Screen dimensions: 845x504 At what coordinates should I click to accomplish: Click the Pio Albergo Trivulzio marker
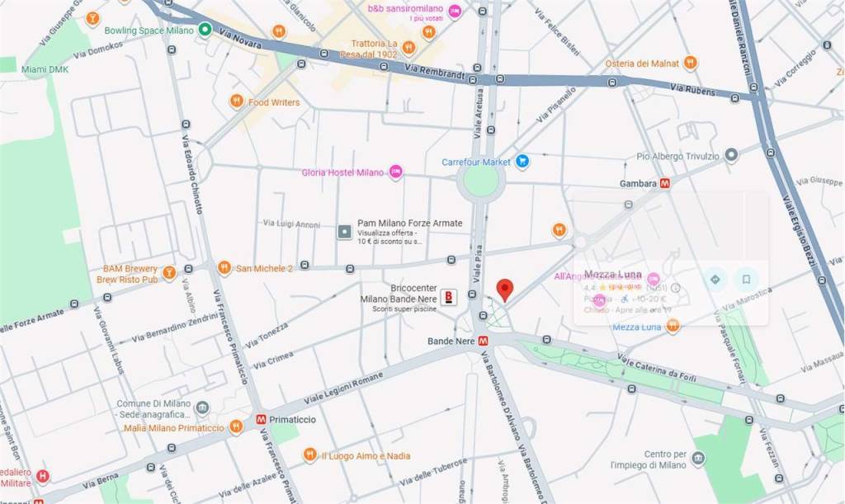tap(731, 155)
